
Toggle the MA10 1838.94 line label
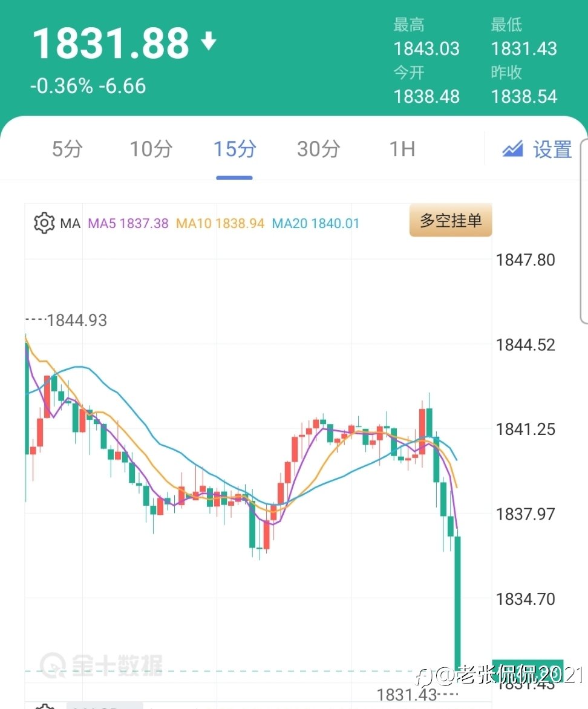pos(220,223)
